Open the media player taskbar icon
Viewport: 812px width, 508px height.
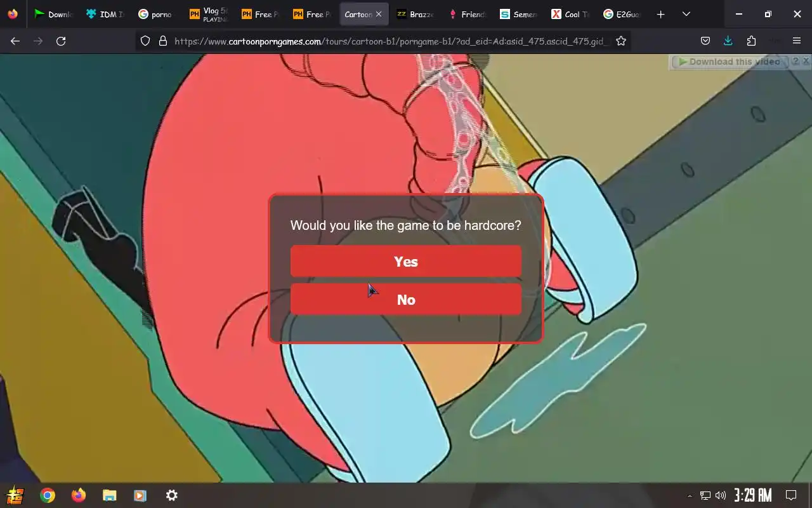pyautogui.click(x=140, y=495)
